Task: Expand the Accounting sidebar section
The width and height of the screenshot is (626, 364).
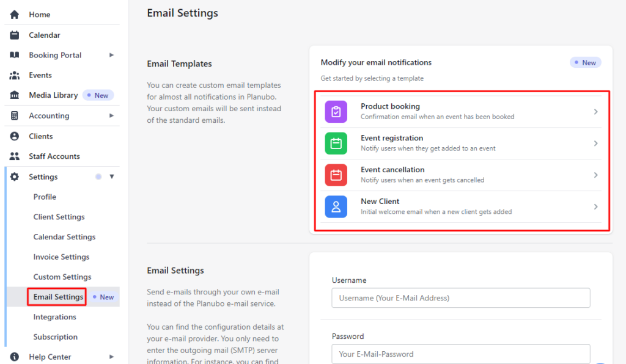Action: pos(112,115)
